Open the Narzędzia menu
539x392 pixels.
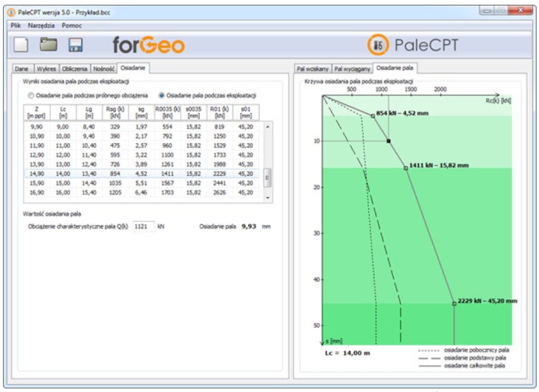pos(41,26)
